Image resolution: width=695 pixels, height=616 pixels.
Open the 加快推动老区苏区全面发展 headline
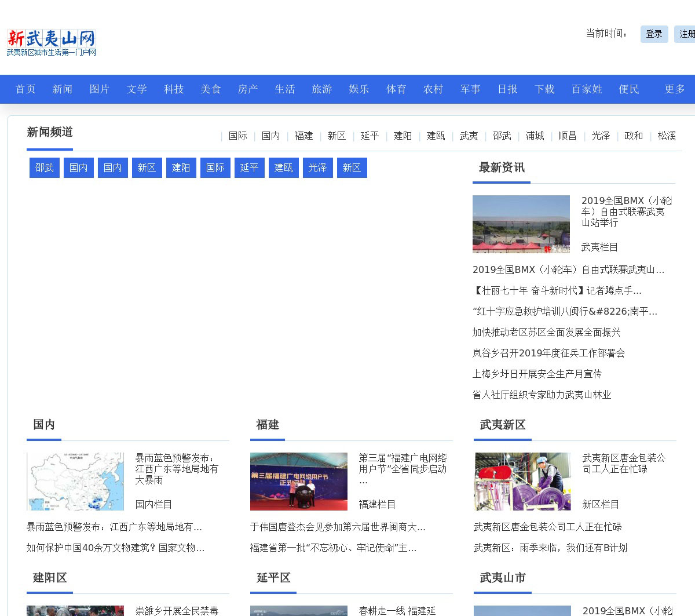click(546, 332)
